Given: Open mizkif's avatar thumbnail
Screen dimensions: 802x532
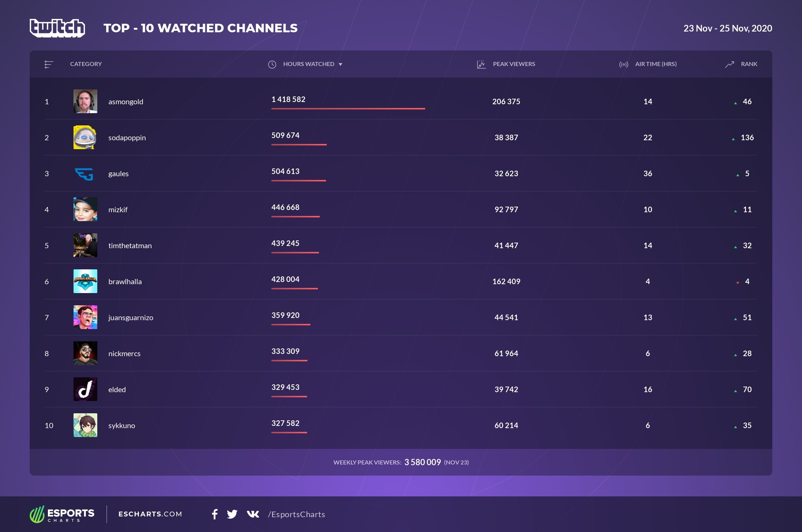Looking at the screenshot, I should click(x=85, y=209).
